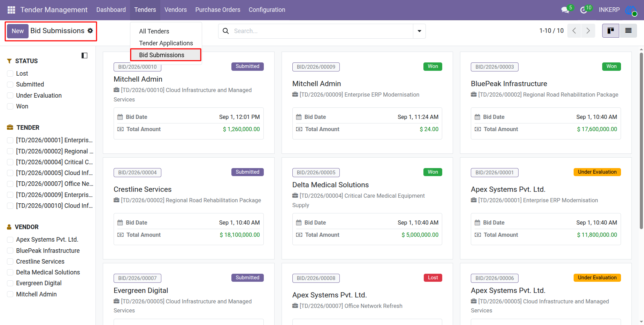Open bid card BID/2026/00009
This screenshot has height=325, width=644.
tap(367, 103)
